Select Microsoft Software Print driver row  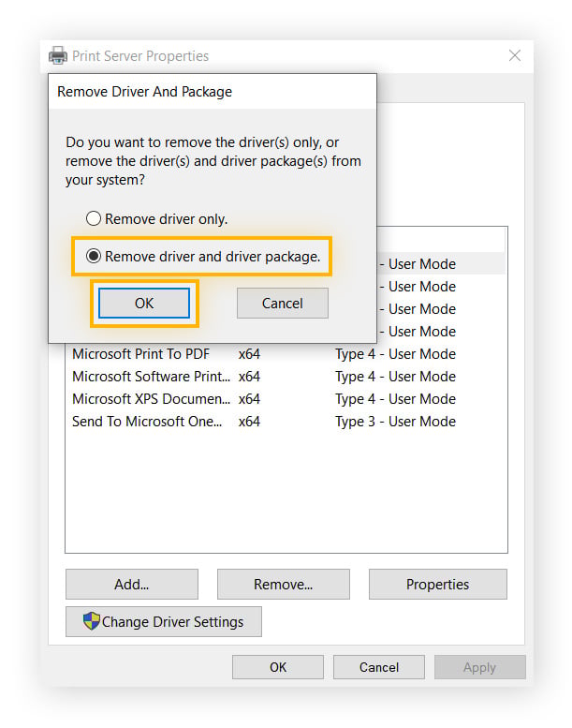click(151, 377)
